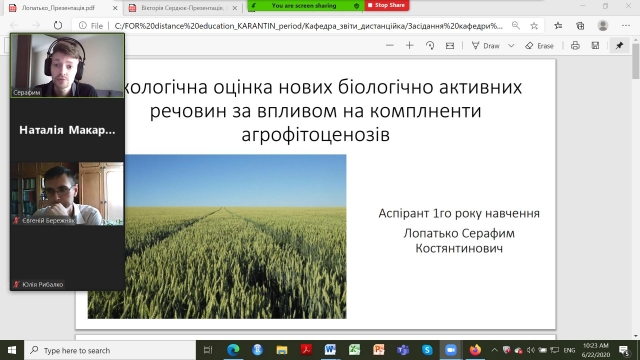This screenshot has width=640, height=360.
Task: Toggle the pin toolbar icon
Action: [x=619, y=46]
